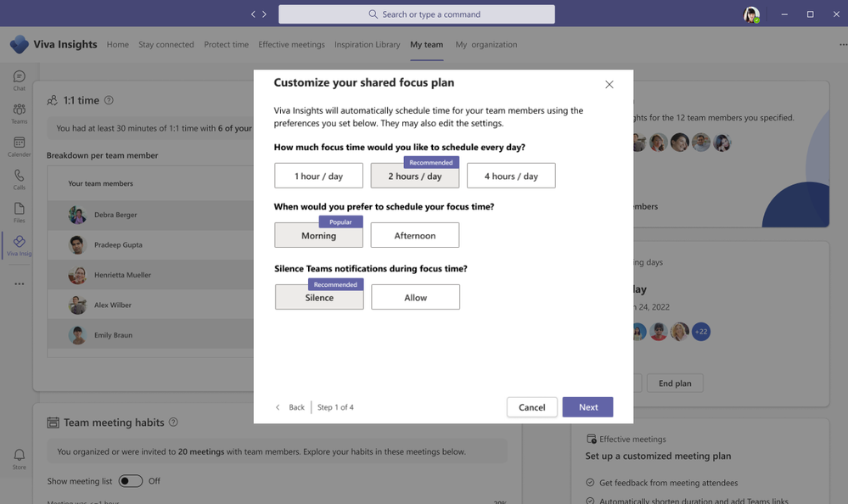Select 2 hours / day focus time

pos(415,176)
